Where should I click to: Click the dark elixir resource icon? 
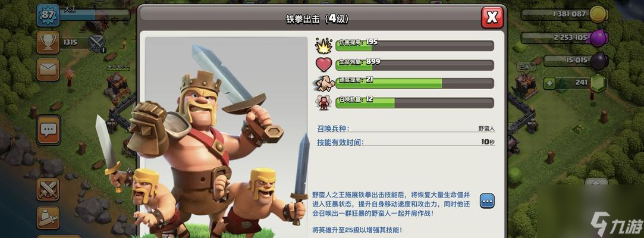pos(599,61)
